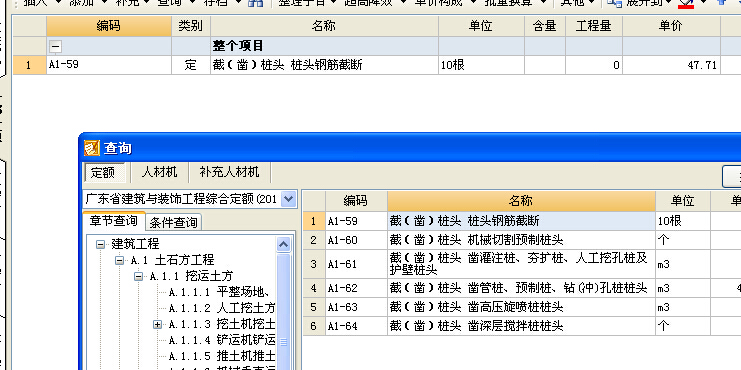Click unit cell 个 of row A1-64
The image size is (741, 370).
(683, 326)
